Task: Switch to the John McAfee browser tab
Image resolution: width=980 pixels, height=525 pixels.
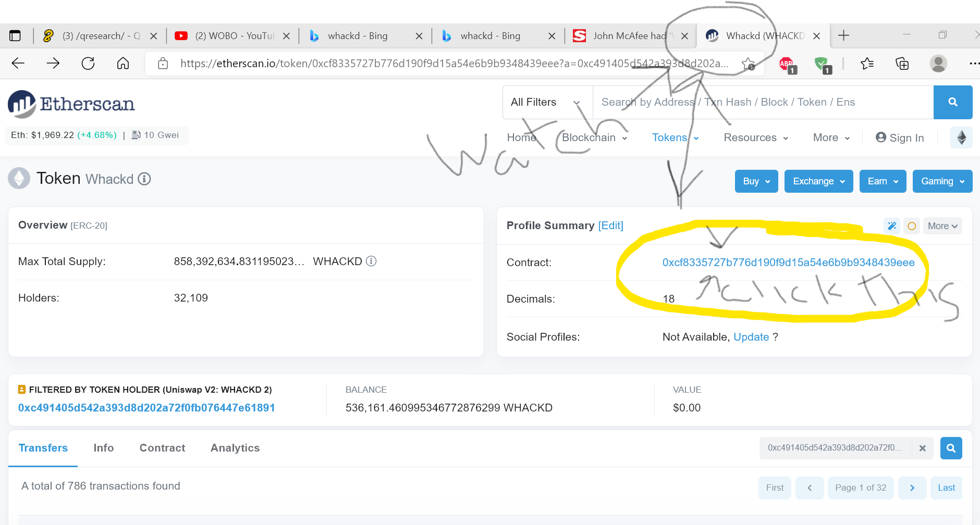Action: (630, 36)
